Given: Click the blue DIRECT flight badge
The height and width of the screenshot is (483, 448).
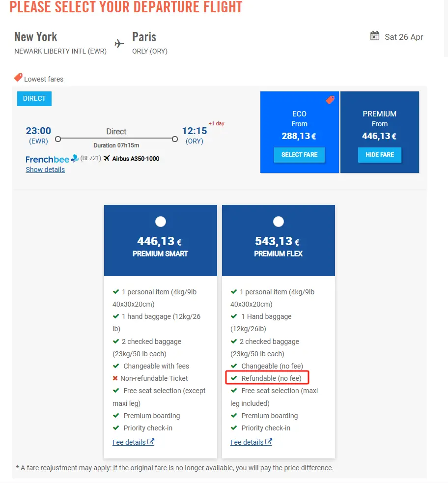Looking at the screenshot, I should point(34,99).
